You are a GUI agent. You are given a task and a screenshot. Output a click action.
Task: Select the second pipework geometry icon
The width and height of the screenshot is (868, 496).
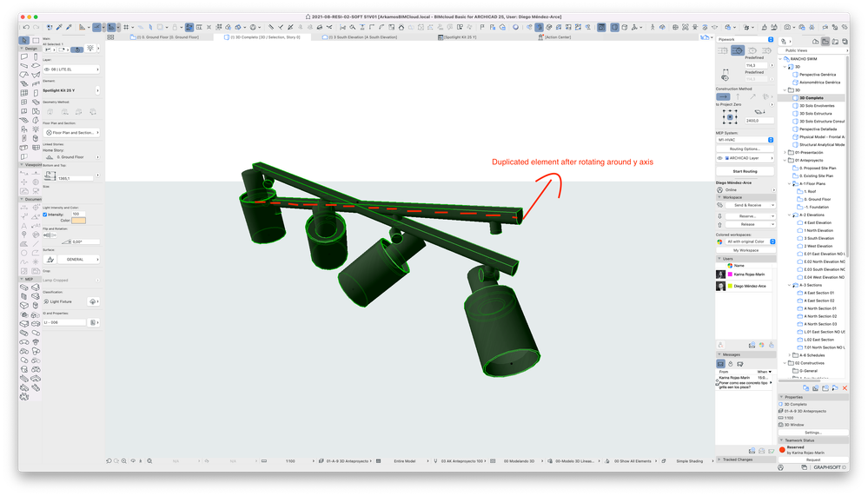coord(738,50)
